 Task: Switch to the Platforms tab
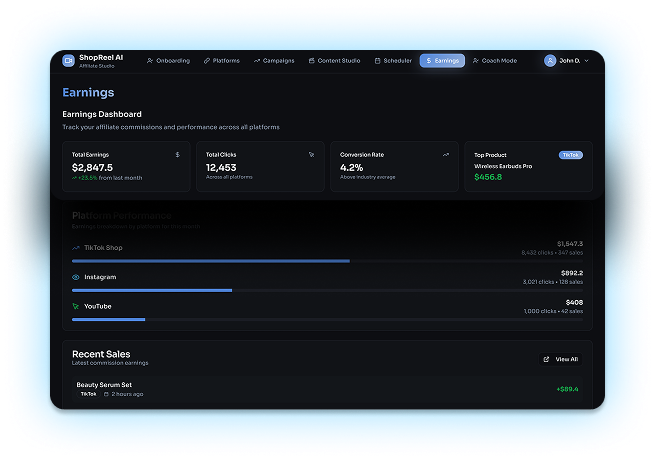pos(222,61)
